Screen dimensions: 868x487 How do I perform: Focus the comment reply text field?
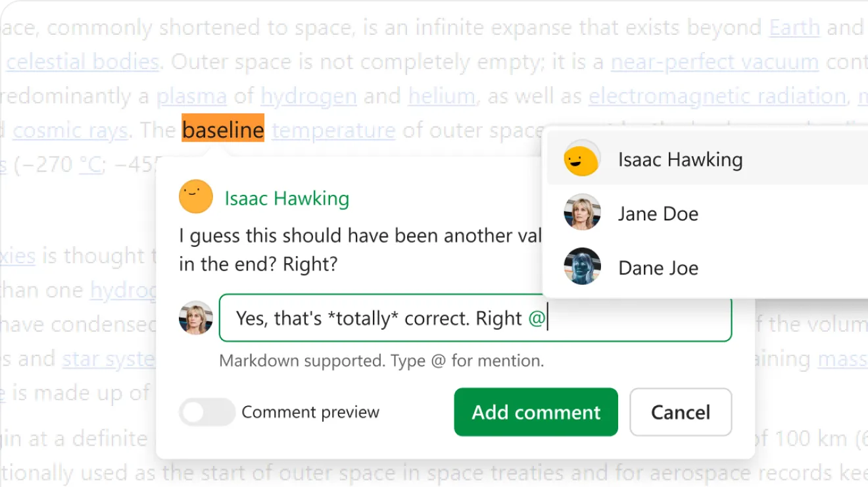point(473,319)
